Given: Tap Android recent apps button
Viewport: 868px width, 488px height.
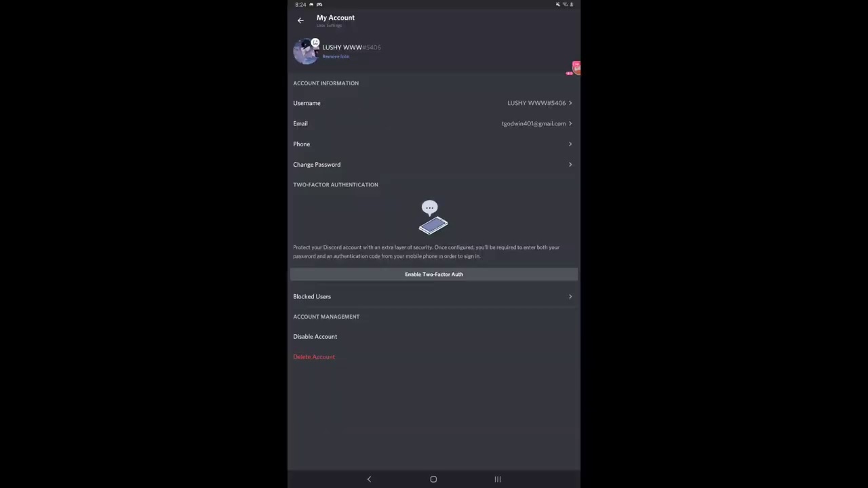Looking at the screenshot, I should click(498, 479).
